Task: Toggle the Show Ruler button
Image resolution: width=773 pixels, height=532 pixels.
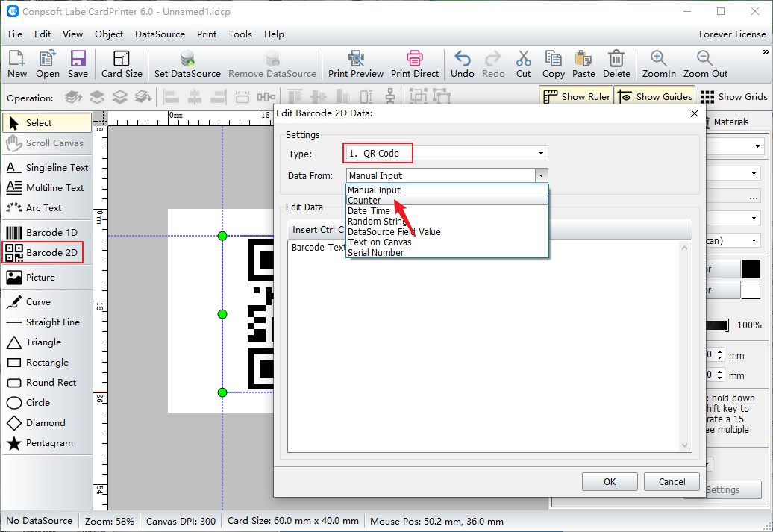Action: coord(576,97)
